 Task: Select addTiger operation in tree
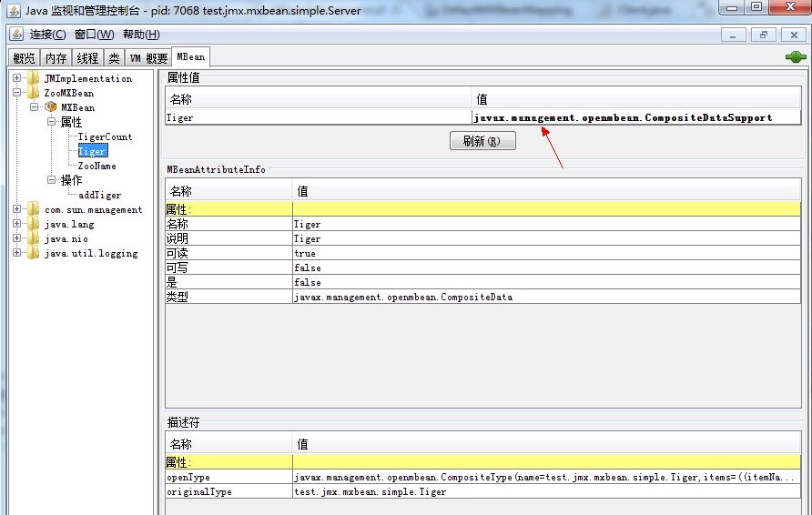coord(99,195)
